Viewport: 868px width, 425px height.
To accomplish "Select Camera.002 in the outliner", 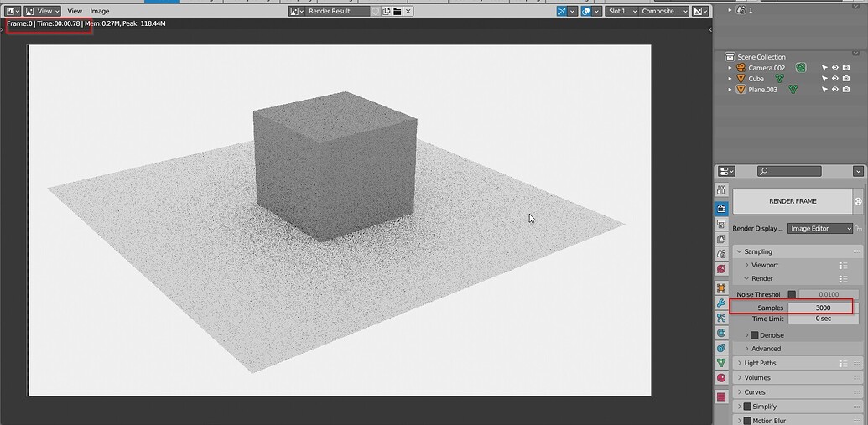I will (x=767, y=68).
